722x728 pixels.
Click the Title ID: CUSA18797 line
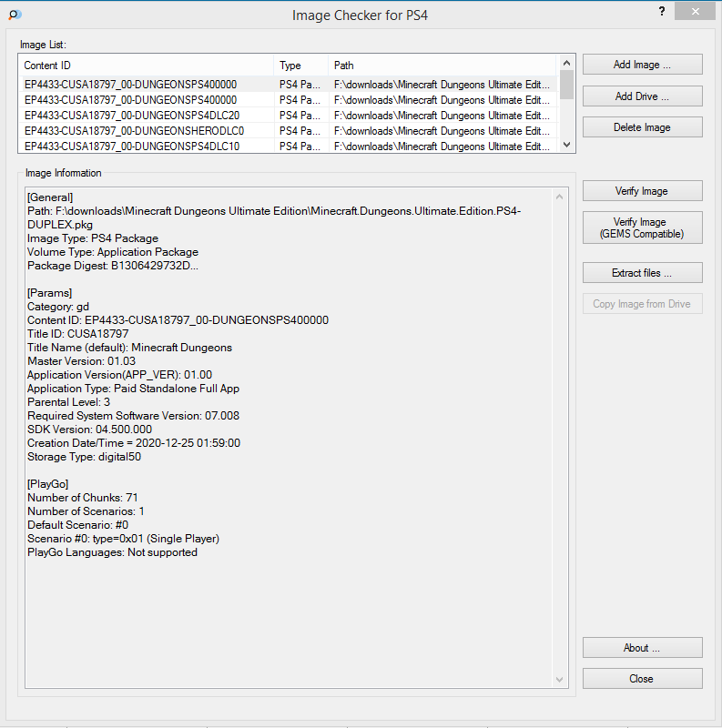[x=78, y=334]
